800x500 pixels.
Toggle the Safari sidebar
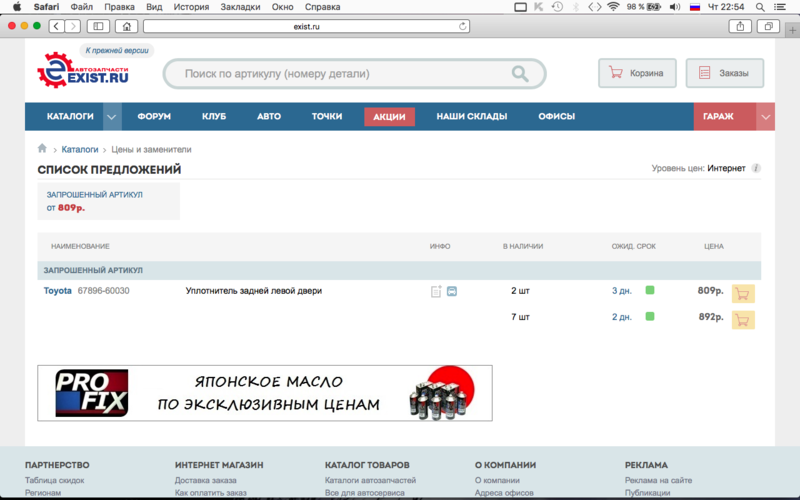tap(98, 26)
